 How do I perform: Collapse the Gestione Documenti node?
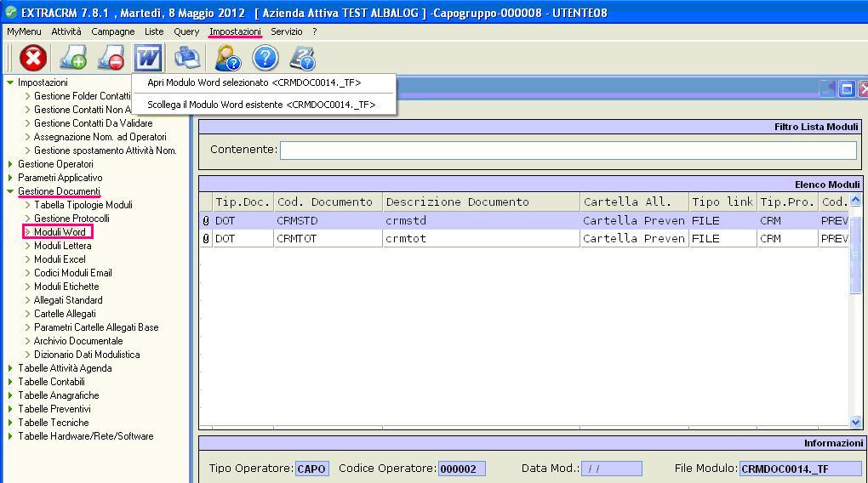point(10,191)
